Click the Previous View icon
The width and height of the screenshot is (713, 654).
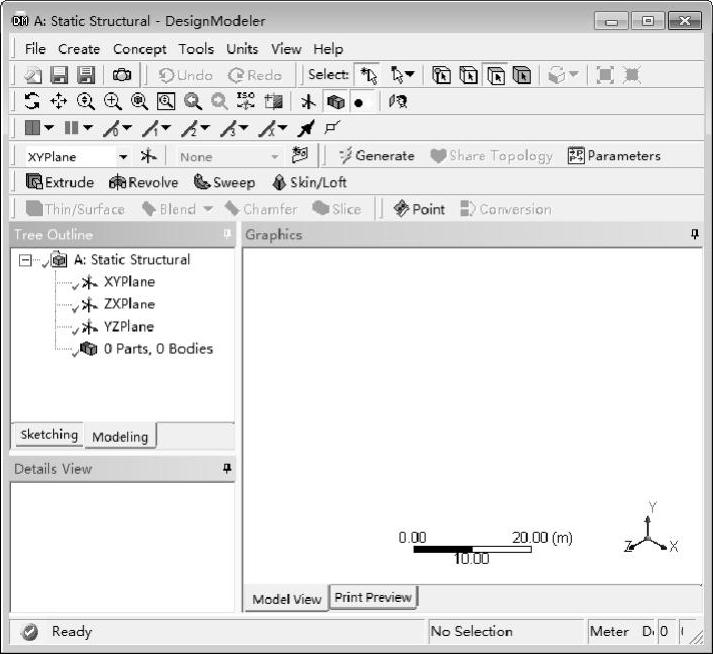point(193,101)
